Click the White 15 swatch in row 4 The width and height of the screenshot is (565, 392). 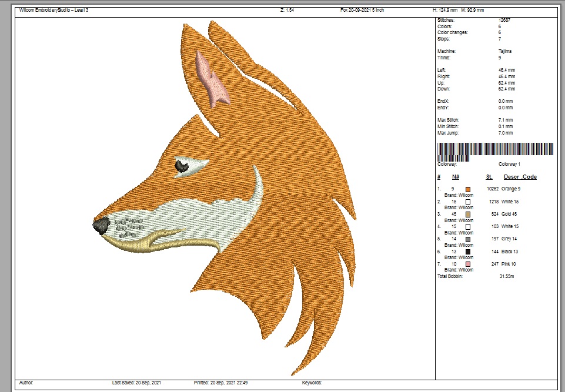coord(468,226)
